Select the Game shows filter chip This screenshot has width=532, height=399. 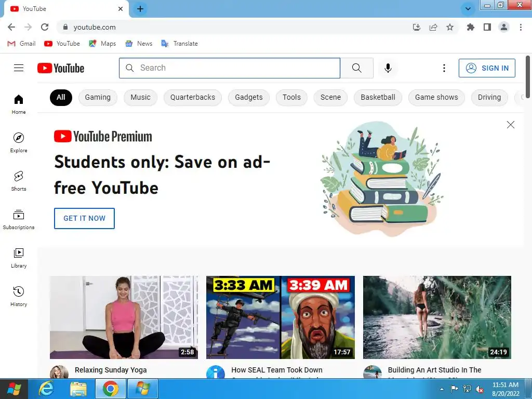[436, 97]
